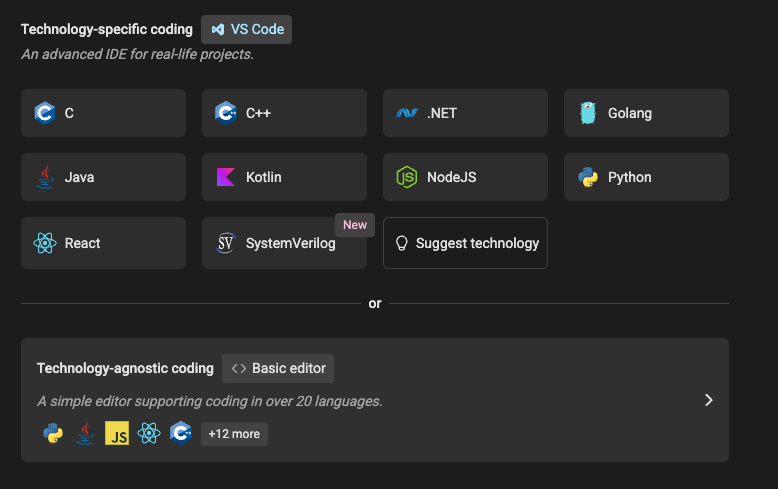Select the C++ logo icon
The width and height of the screenshot is (778, 489).
tap(225, 113)
